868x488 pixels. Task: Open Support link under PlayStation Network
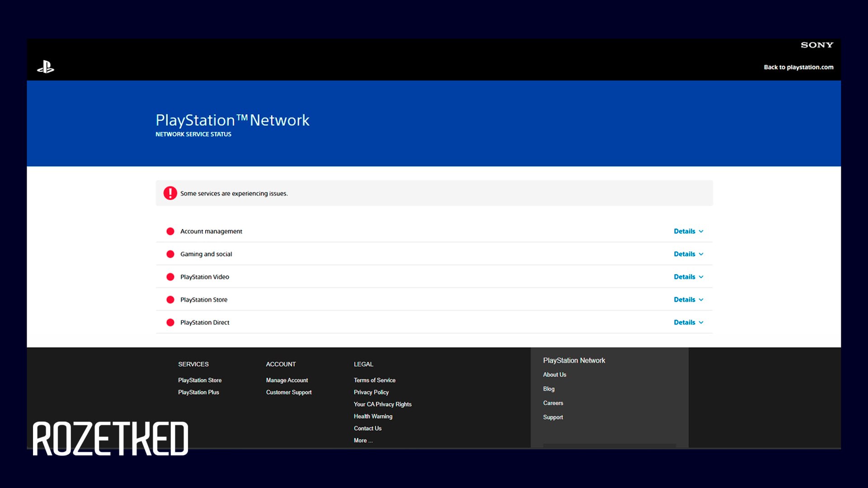coord(553,417)
